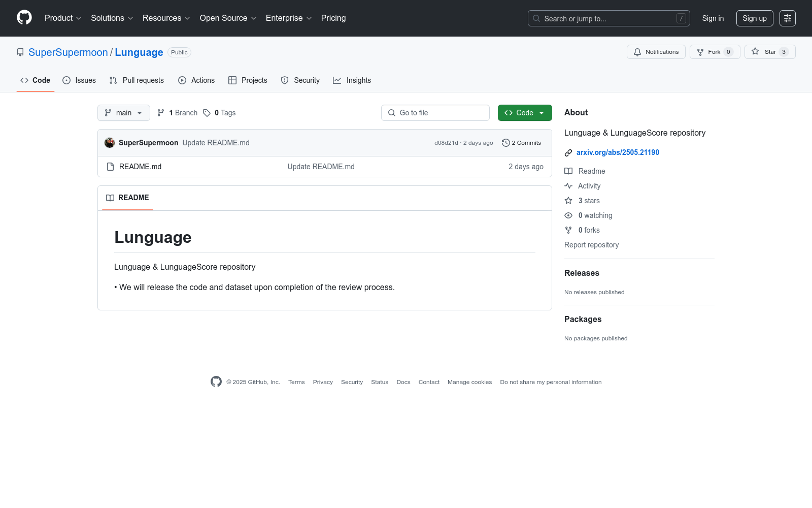The image size is (812, 508).
Task: Click the history clock icon beside 2 Commits
Action: coord(505,143)
